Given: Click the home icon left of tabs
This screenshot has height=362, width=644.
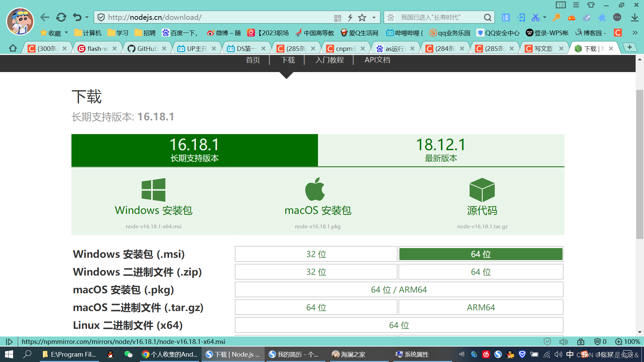Looking at the screenshot, I should [x=13, y=48].
